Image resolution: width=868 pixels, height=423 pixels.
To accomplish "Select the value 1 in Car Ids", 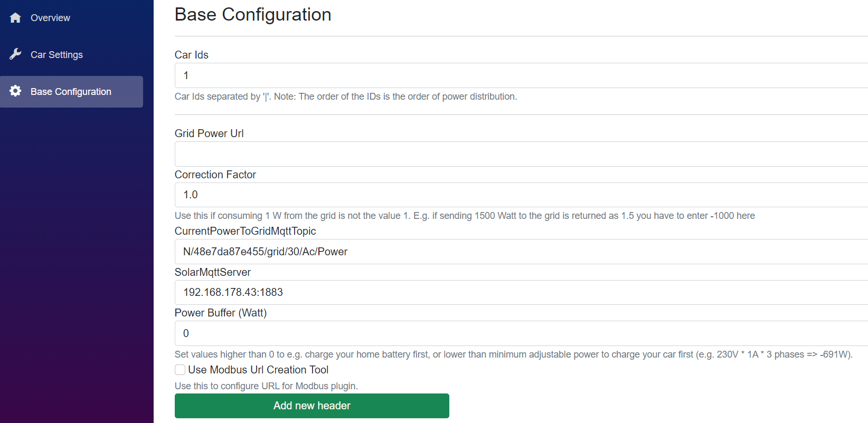I will pyautogui.click(x=186, y=75).
